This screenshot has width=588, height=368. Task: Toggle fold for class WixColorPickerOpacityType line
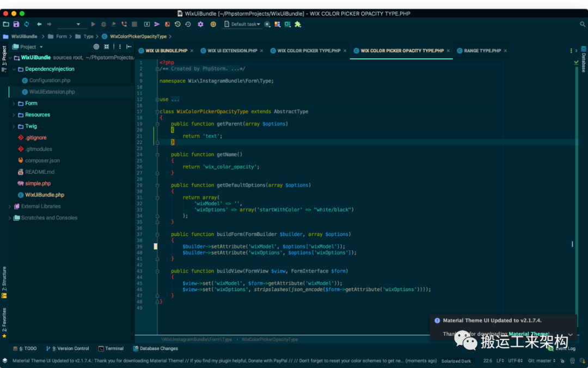click(x=157, y=112)
